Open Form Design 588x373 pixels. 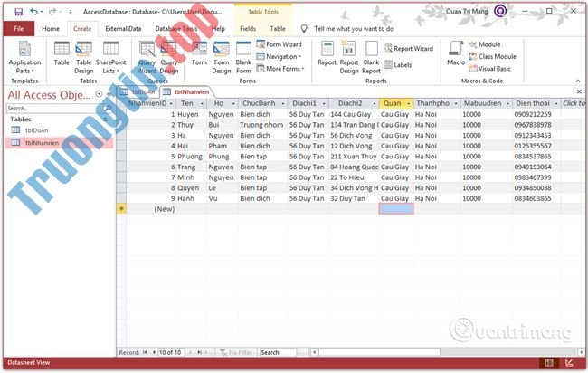coord(222,57)
